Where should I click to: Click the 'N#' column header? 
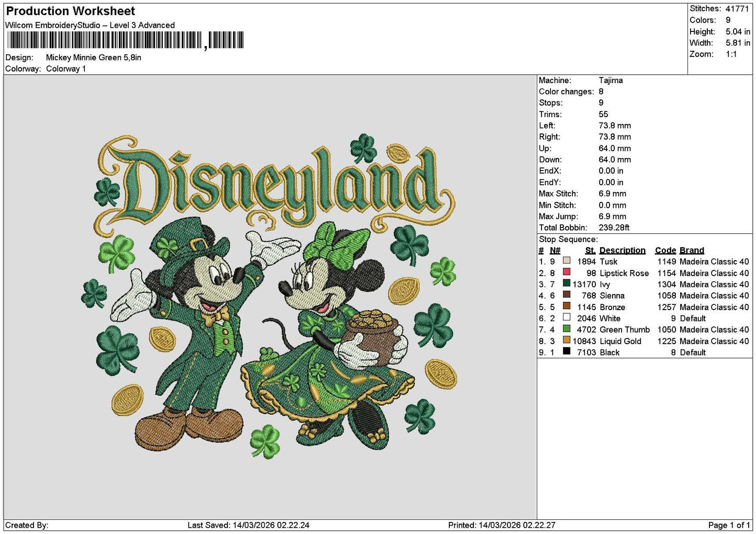[555, 251]
